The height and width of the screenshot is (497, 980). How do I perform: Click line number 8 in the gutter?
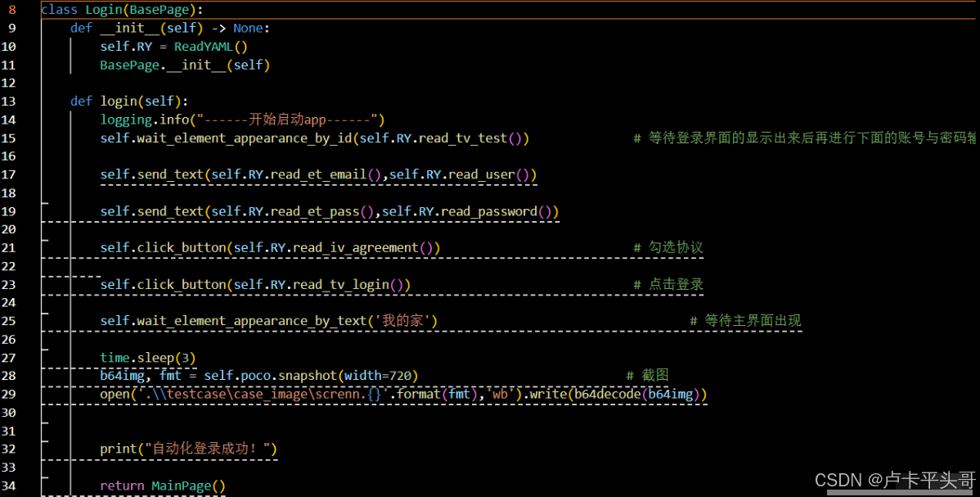(12, 10)
